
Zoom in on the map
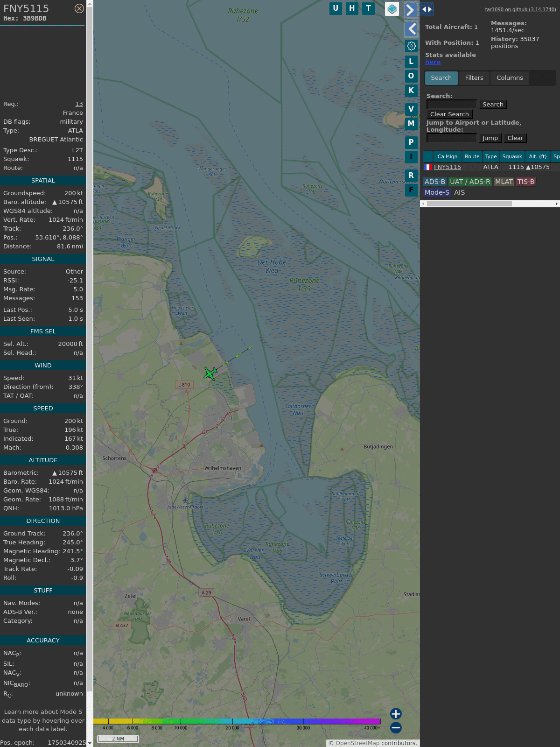click(396, 713)
